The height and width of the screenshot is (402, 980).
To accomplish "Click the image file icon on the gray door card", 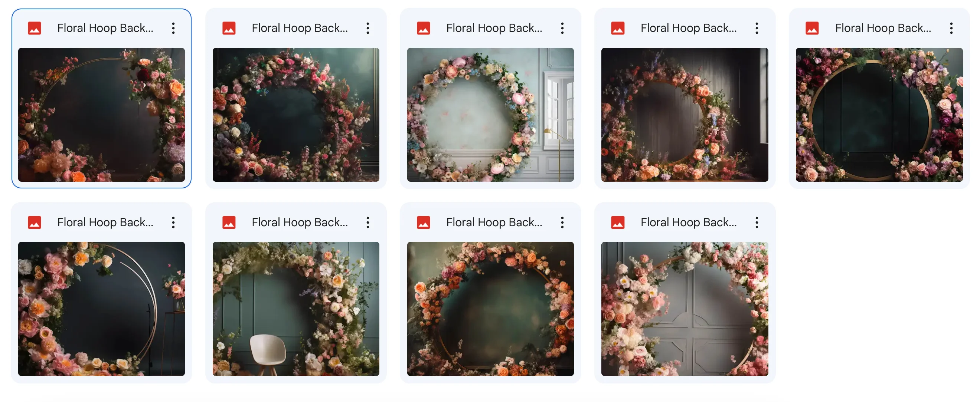I will coord(618,222).
